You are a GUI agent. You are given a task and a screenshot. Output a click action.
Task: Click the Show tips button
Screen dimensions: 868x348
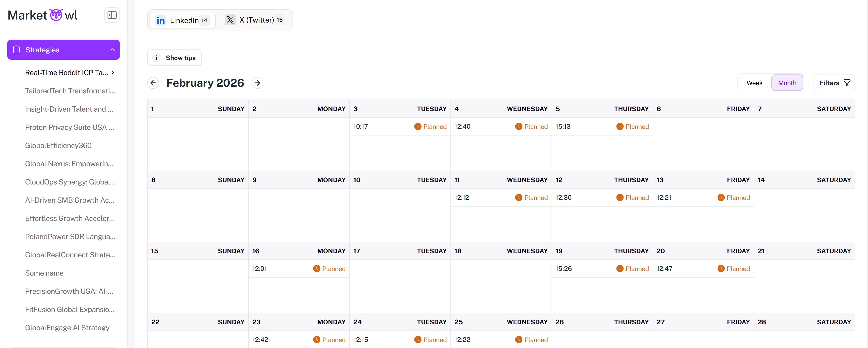click(174, 58)
